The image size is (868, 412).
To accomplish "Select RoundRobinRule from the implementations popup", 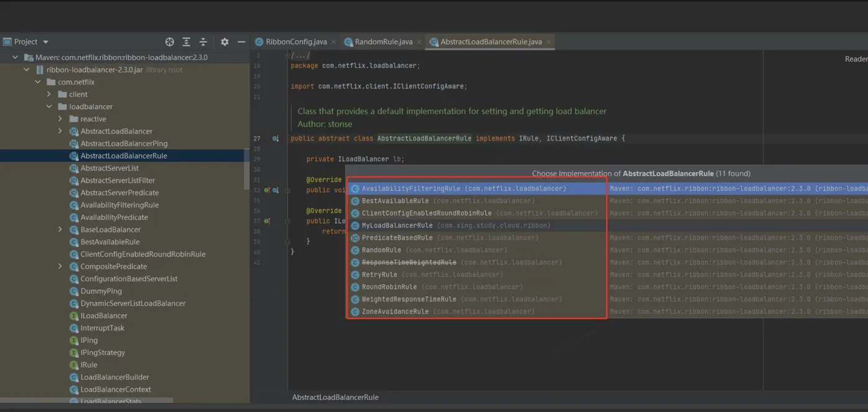I will [389, 287].
